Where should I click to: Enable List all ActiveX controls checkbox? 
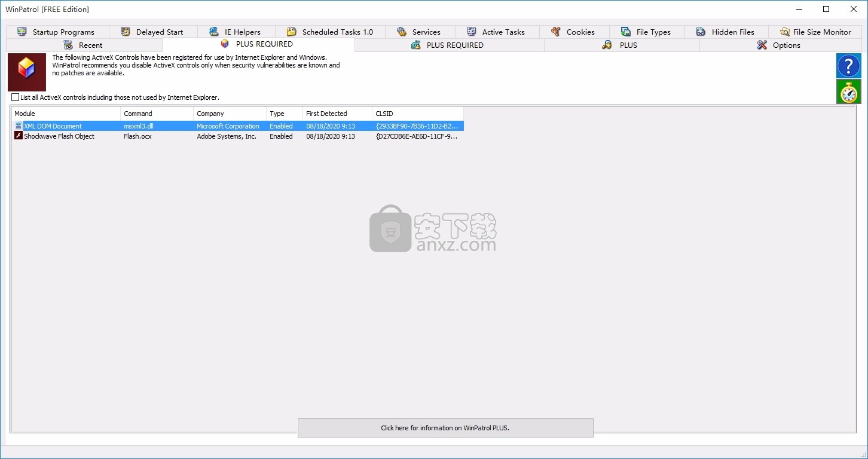click(16, 97)
